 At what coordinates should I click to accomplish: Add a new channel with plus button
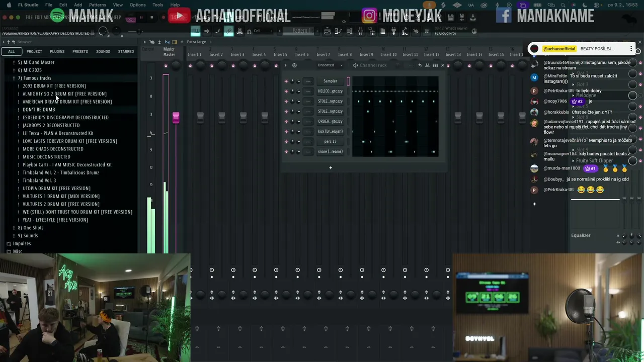pos(331,167)
